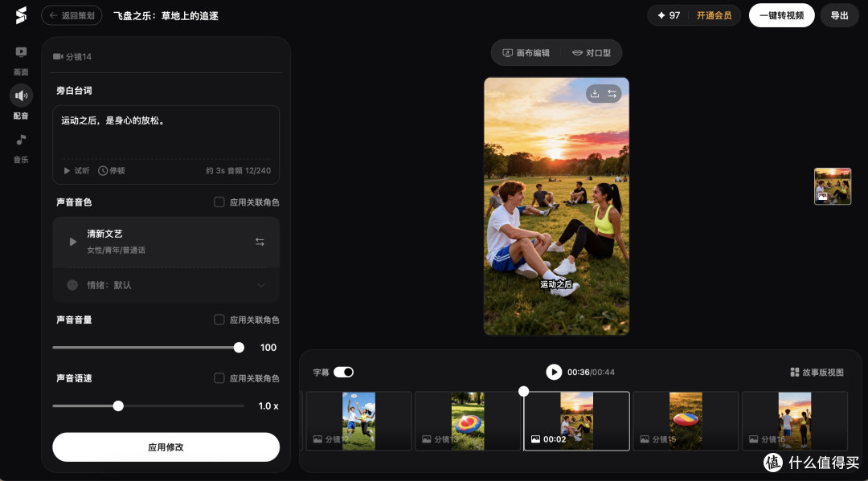Expand the 情绪: 默认 dropdown
This screenshot has width=868, height=481.
(166, 285)
